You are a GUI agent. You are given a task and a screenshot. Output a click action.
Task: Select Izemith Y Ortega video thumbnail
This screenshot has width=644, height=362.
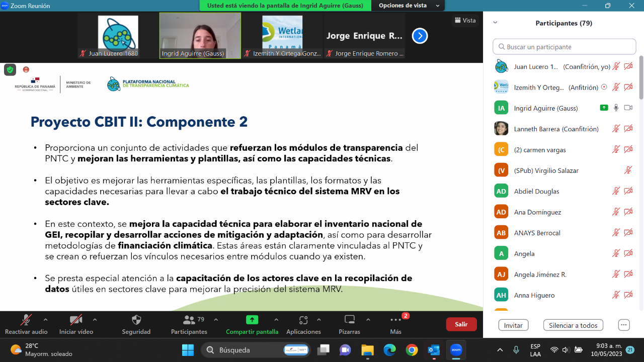point(282,36)
